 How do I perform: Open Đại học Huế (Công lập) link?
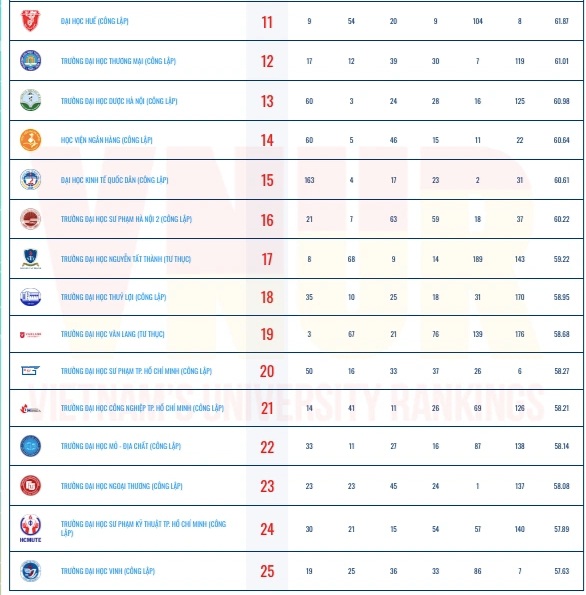(95, 21)
